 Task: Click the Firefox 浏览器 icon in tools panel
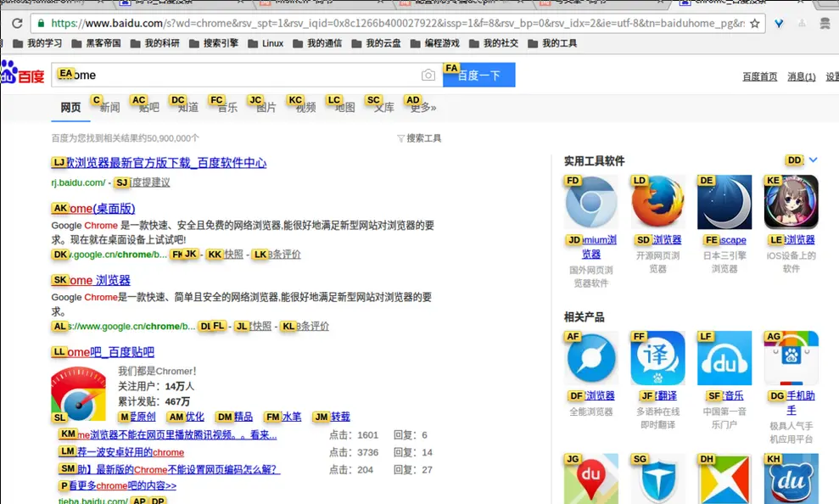pos(657,202)
